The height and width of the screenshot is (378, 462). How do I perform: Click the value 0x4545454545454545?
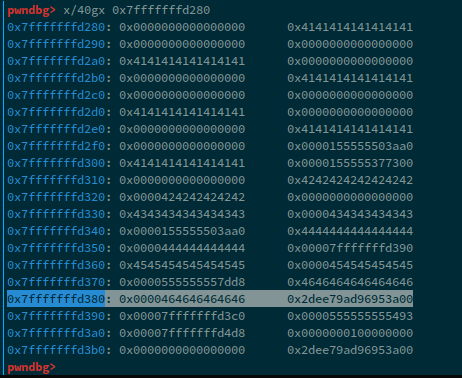(x=182, y=265)
